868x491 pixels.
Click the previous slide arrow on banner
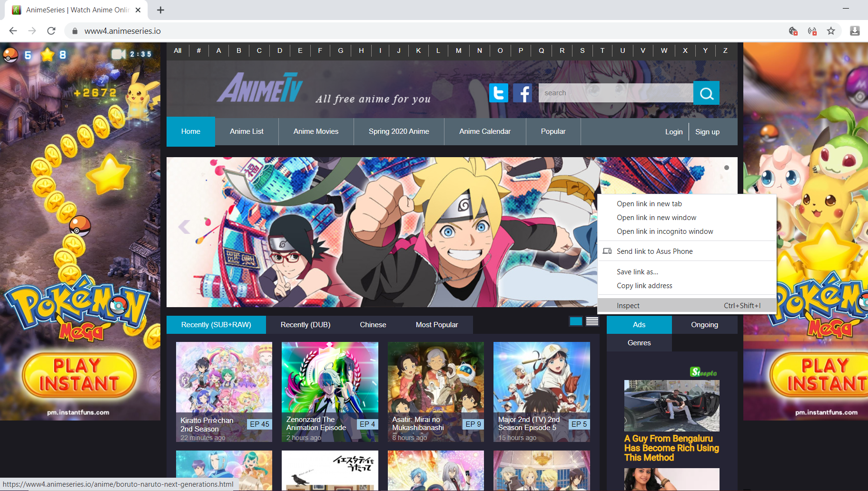point(184,227)
